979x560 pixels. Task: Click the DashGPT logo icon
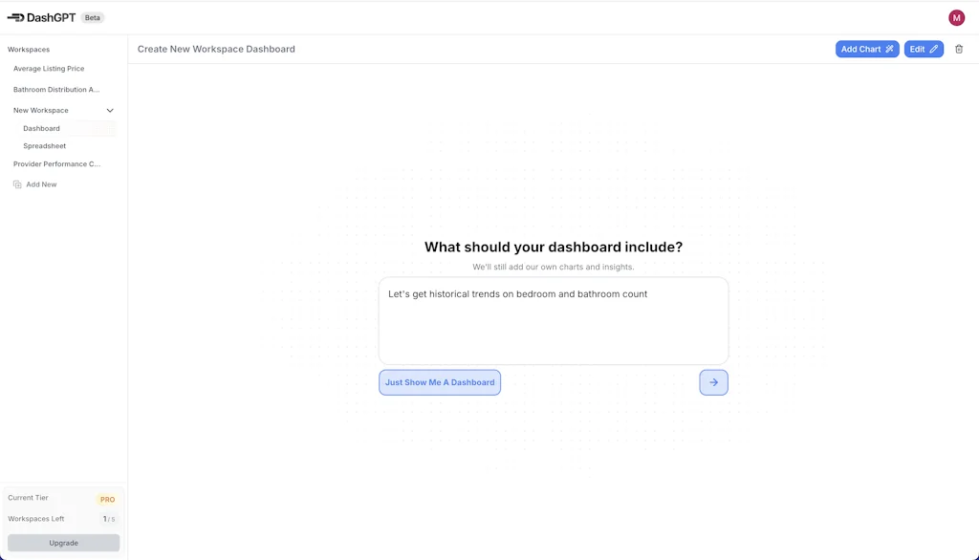point(16,16)
